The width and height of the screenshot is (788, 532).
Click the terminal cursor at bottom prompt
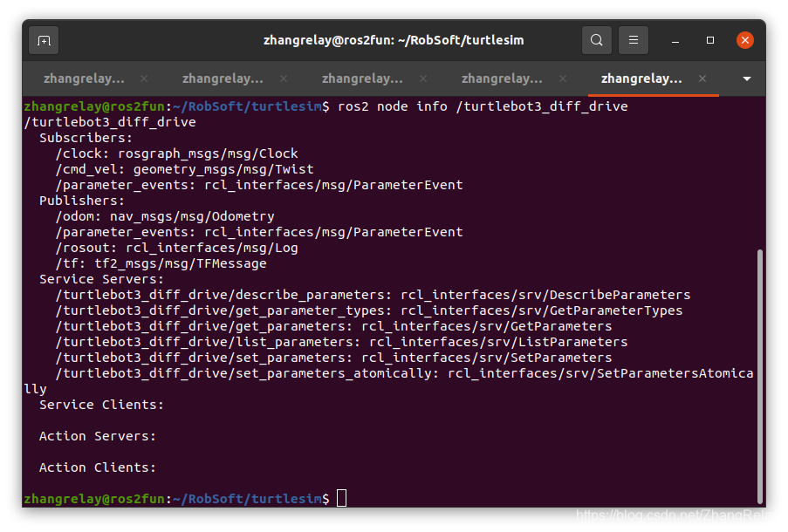[342, 498]
